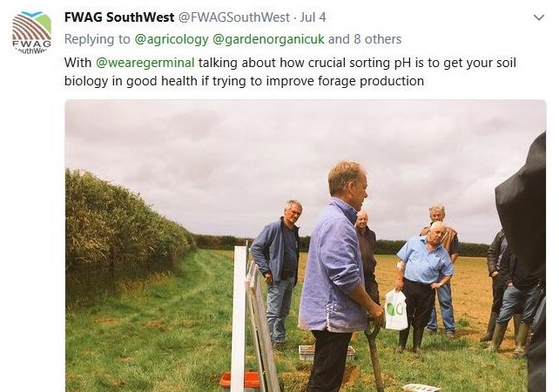Viewport: 559px width, 392px height.
Task: Click the orange tray at the photo bottom
Action: tap(240, 380)
